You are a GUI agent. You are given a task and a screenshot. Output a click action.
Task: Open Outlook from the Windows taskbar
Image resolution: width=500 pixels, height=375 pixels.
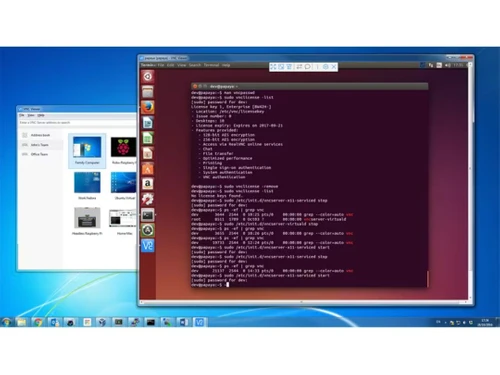[x=54, y=322]
